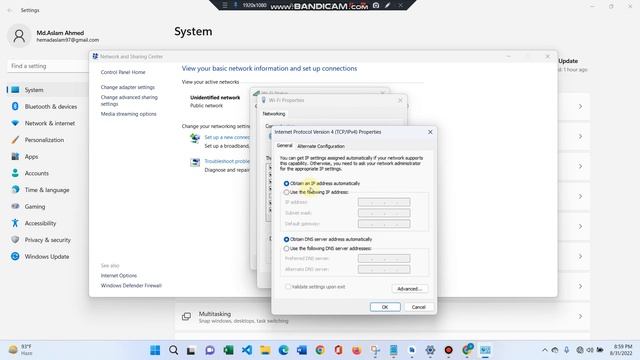Click the Advanced... button
This screenshot has height=360, width=640.
tap(410, 289)
